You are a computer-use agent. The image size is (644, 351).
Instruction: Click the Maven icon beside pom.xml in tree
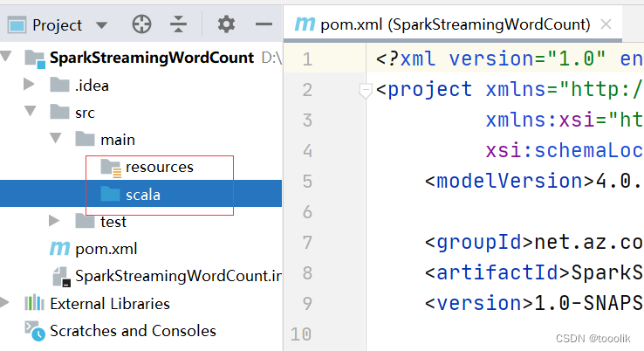[59, 249]
